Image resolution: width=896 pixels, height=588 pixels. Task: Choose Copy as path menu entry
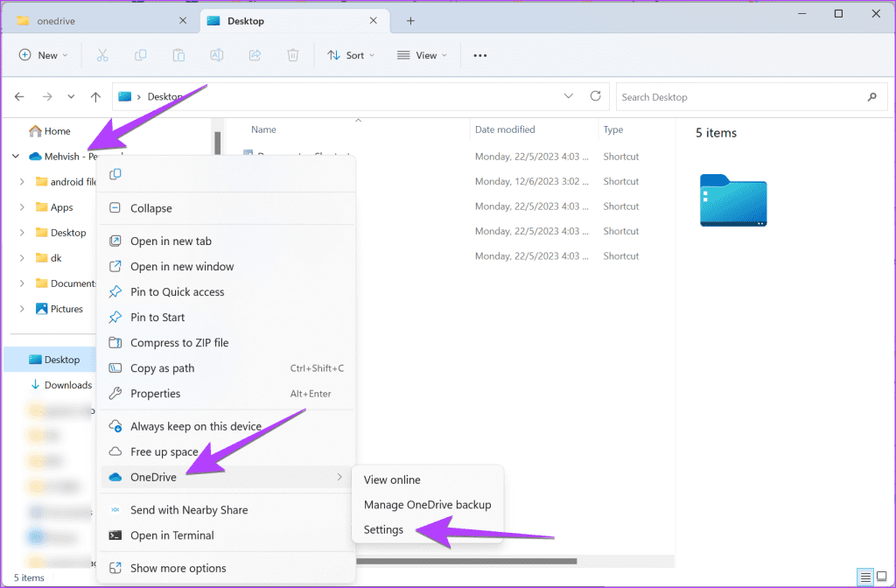pos(162,368)
